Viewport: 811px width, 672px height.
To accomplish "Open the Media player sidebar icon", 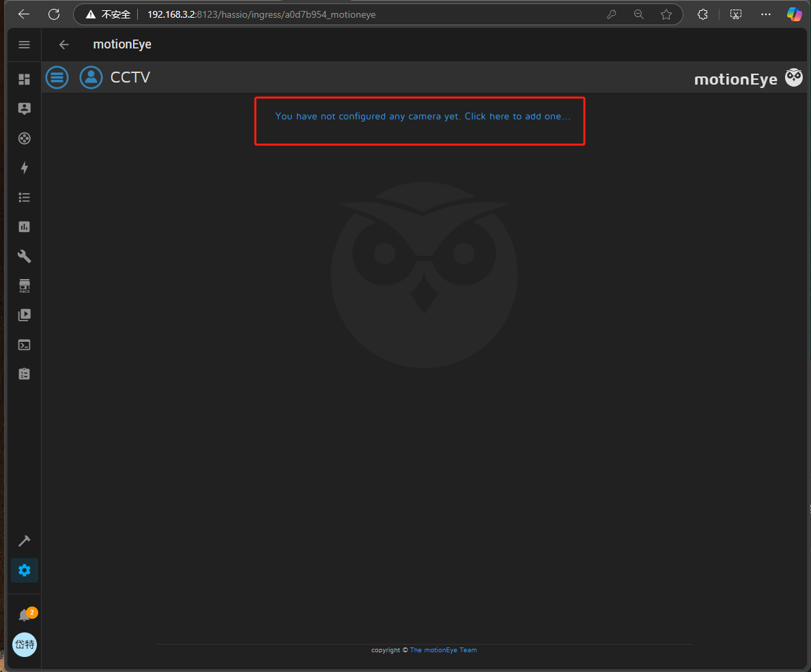I will [x=25, y=315].
